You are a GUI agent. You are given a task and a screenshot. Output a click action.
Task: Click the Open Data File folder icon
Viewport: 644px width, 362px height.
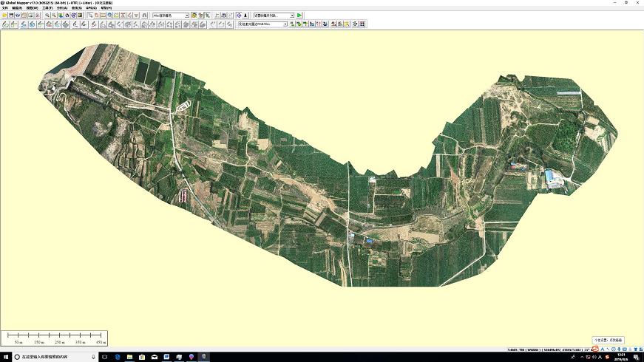pyautogui.click(x=4, y=15)
